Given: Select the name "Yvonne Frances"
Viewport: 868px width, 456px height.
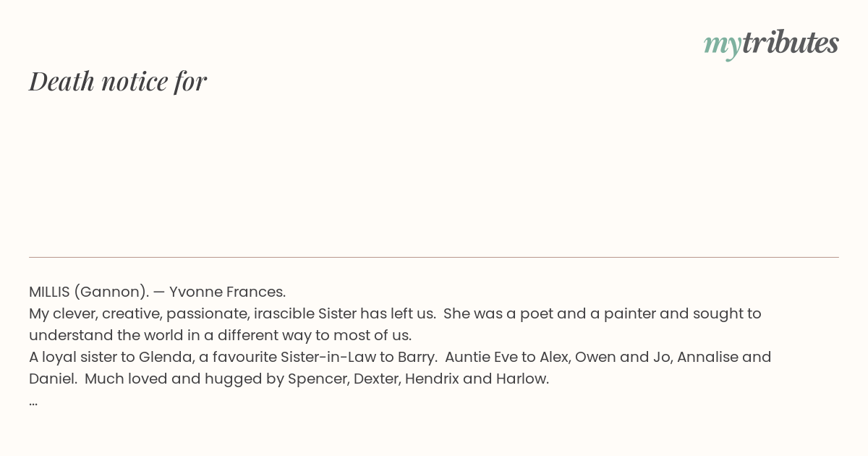Looking at the screenshot, I should pos(227,292).
